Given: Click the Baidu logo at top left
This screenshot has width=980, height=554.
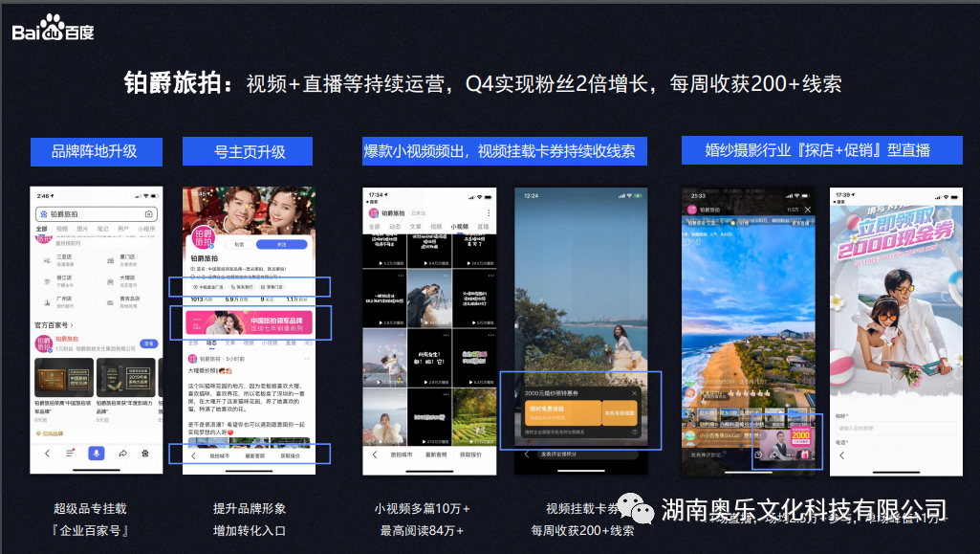Looking at the screenshot, I should (53, 28).
